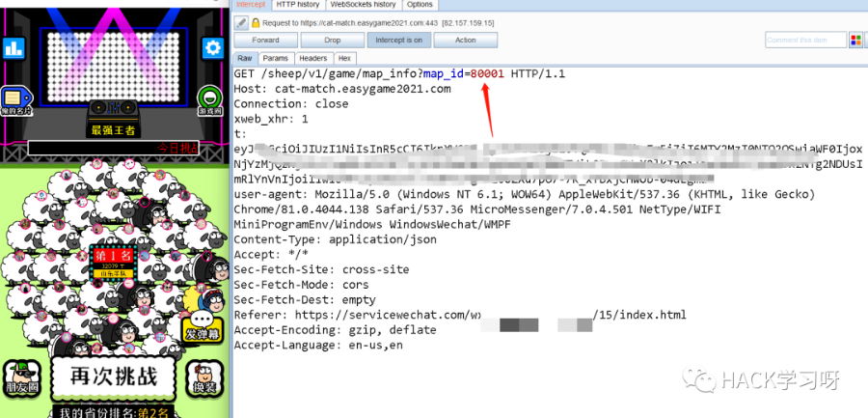The width and height of the screenshot is (868, 418).
Task: Open the Action menu button
Action: (x=466, y=40)
